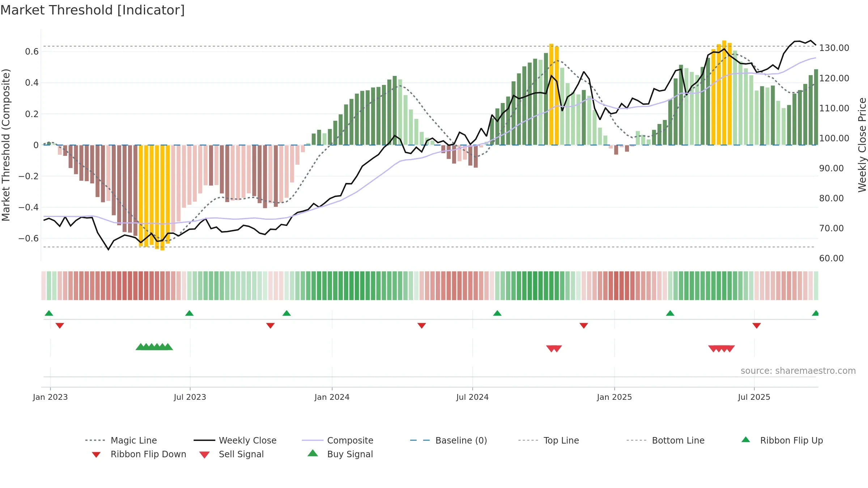This screenshot has height=488, width=868.
Task: Toggle the Ribbon Flip Up legend entry
Action: click(x=782, y=440)
